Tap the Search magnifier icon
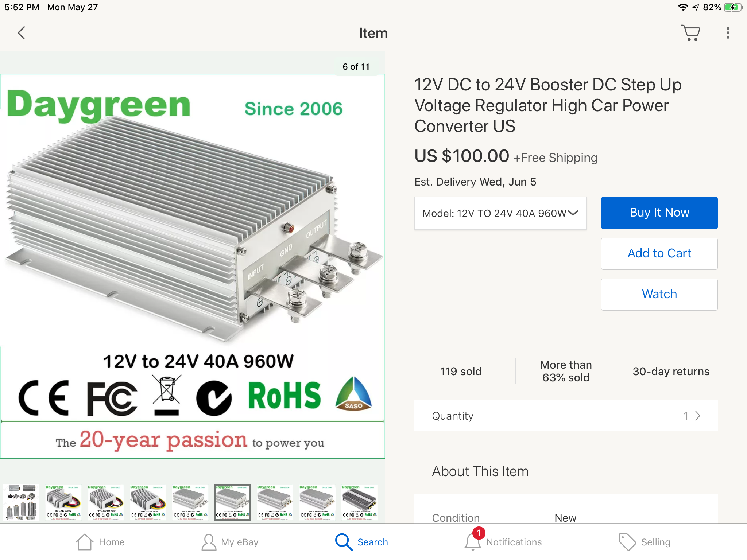The width and height of the screenshot is (747, 560). tap(344, 542)
